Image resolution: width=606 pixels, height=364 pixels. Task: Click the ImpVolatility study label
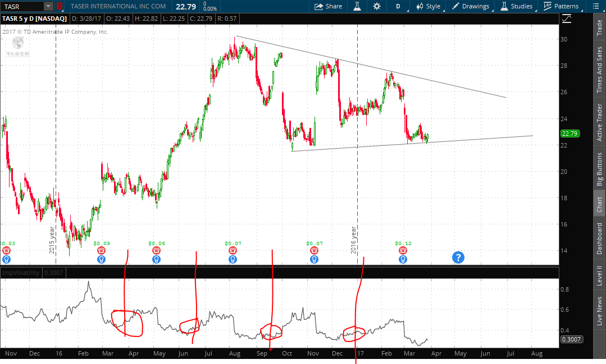point(21,273)
